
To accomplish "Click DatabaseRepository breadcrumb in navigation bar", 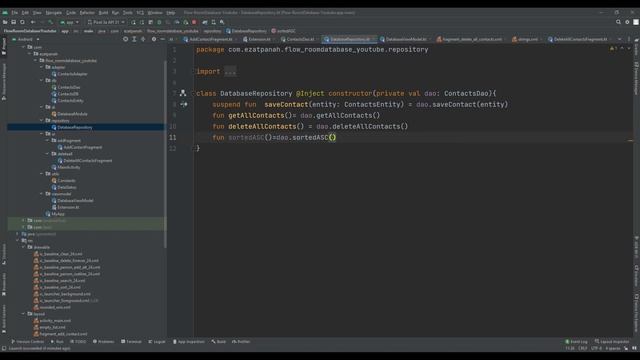I will pos(246,31).
